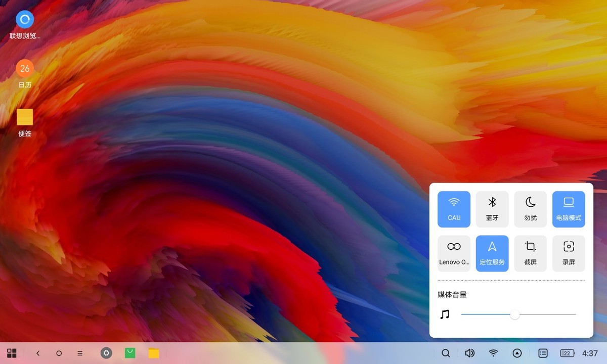Adjust the 媒体音量 media volume slider
This screenshot has height=364, width=607.
[515, 314]
